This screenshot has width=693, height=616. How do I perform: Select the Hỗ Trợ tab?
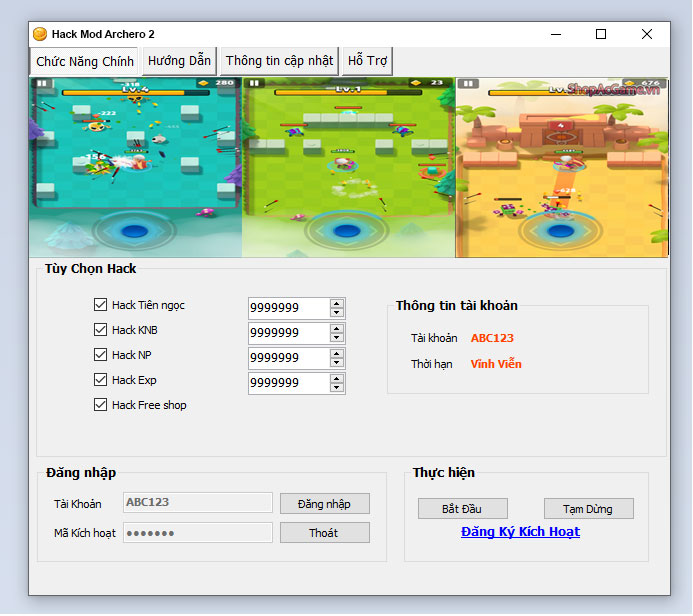(367, 61)
